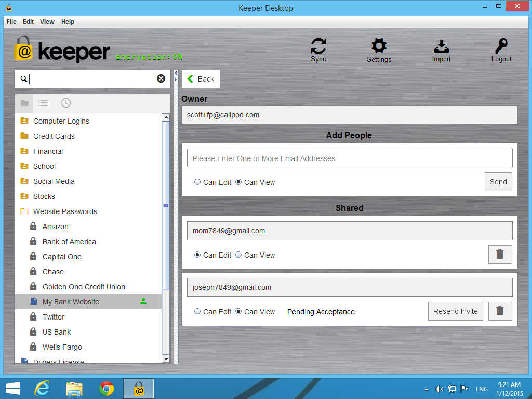Click the Import icon
Viewport: 532px width, 399px height.
click(x=442, y=46)
